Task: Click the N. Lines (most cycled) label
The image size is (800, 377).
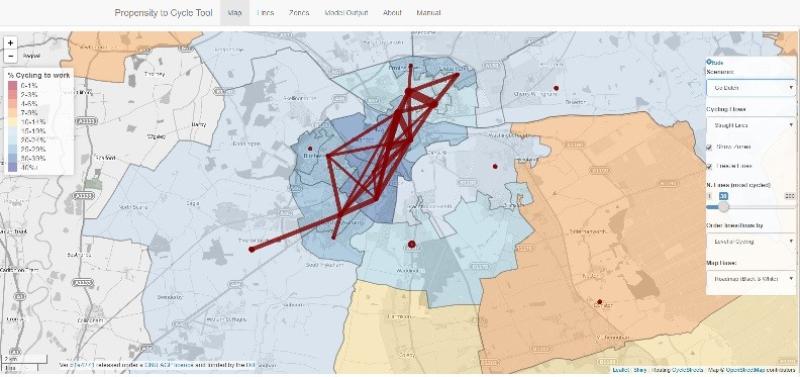Action: (x=738, y=185)
